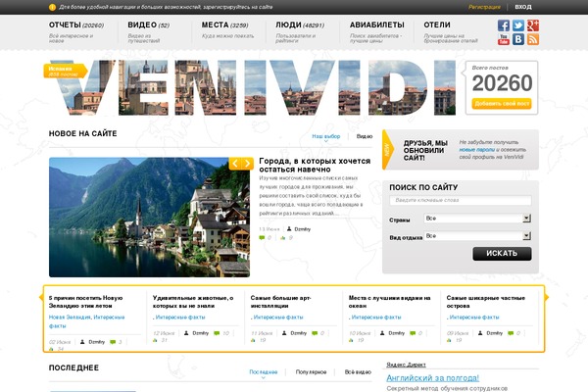Select the Наш выбор tab
Screen dimensions: 588x392
pyautogui.click(x=326, y=136)
